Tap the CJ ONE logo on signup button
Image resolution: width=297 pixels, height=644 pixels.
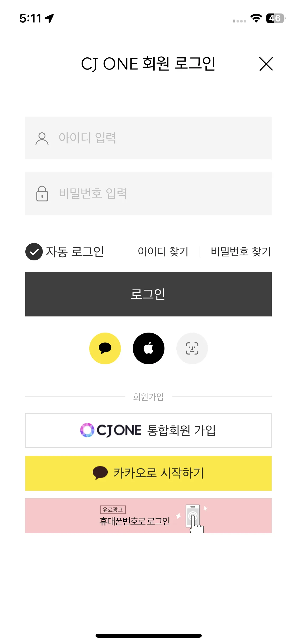[111, 430]
